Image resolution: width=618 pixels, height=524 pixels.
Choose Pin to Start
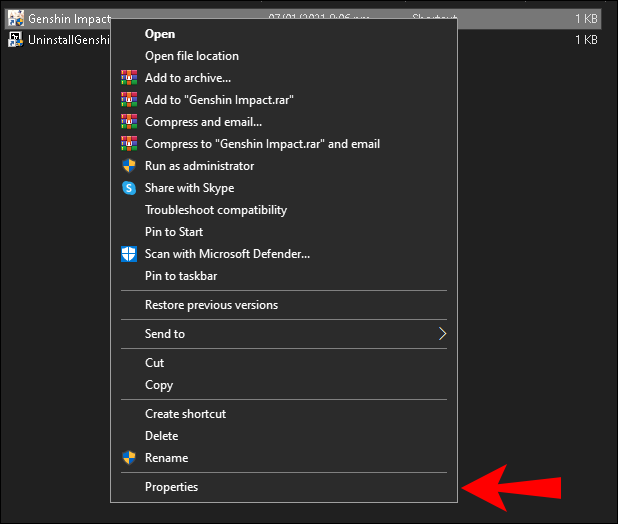[174, 232]
